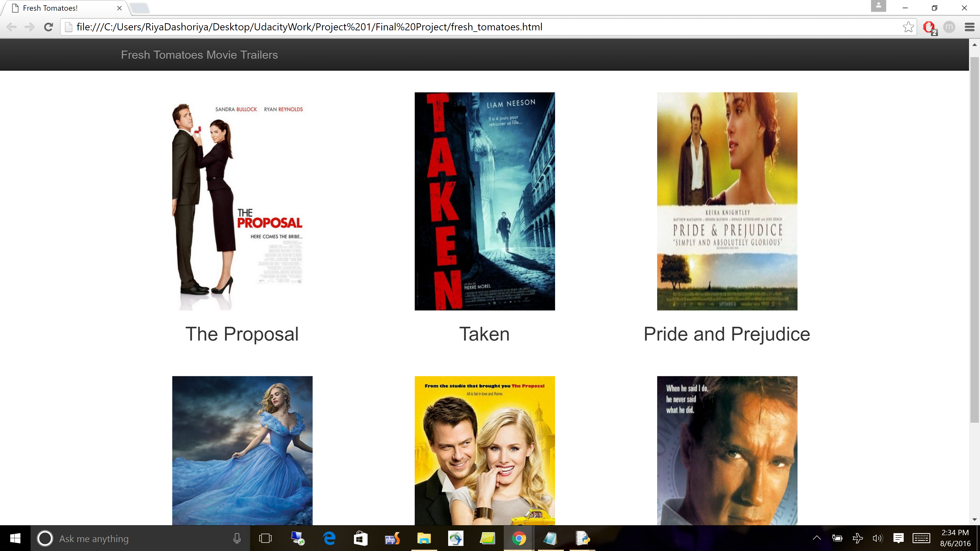Launch Microsoft Edge from the taskbar

tap(329, 539)
